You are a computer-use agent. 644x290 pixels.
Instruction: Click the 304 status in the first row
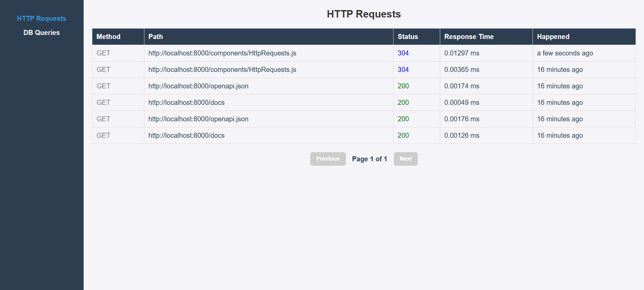tap(403, 53)
